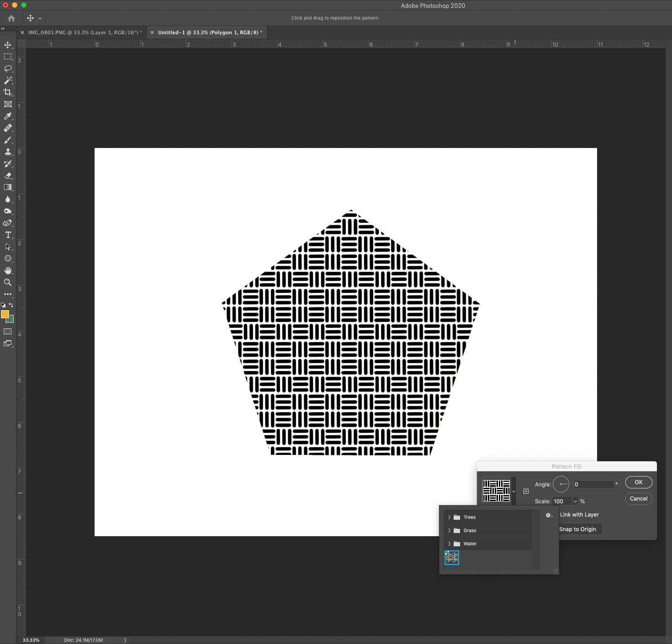Image resolution: width=672 pixels, height=644 pixels.
Task: Select the Brush tool
Action: (x=8, y=140)
